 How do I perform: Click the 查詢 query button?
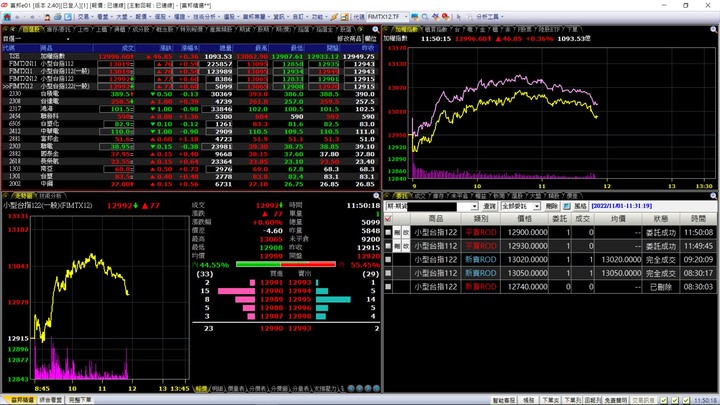click(489, 207)
